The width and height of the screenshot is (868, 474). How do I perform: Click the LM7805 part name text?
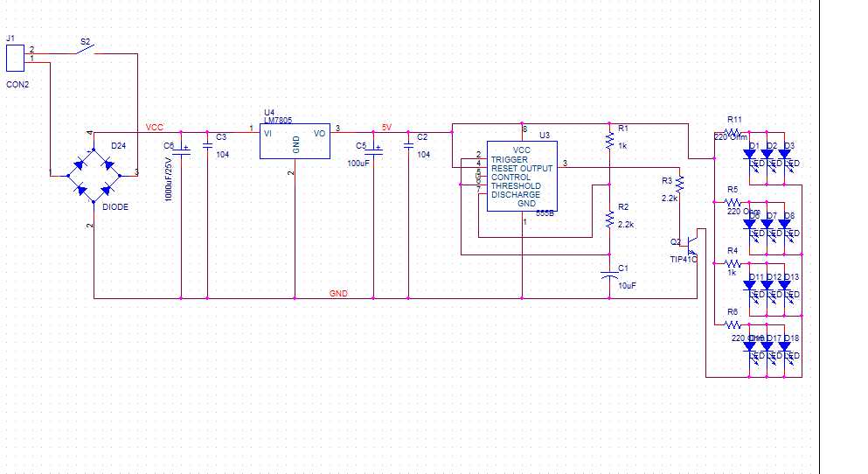click(278, 120)
